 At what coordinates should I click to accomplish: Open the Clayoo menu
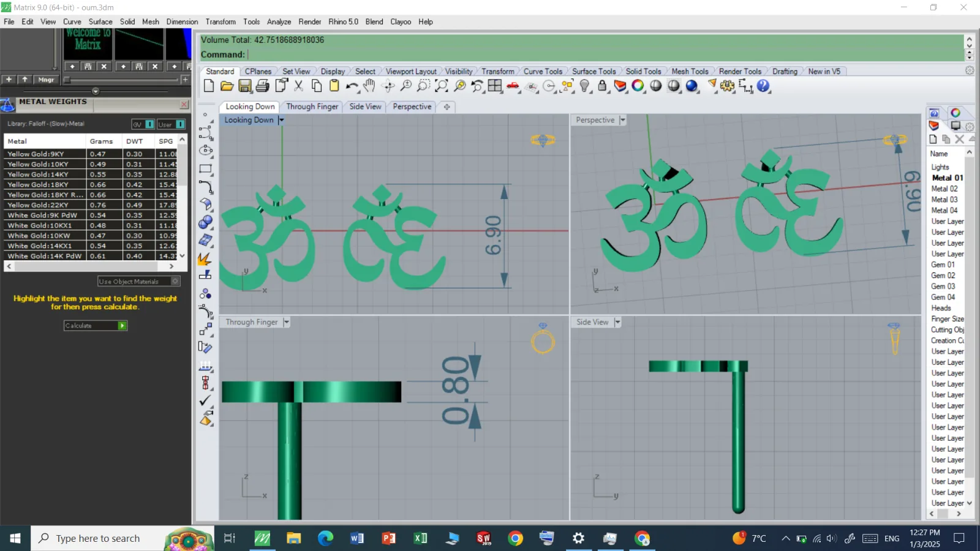click(x=401, y=21)
